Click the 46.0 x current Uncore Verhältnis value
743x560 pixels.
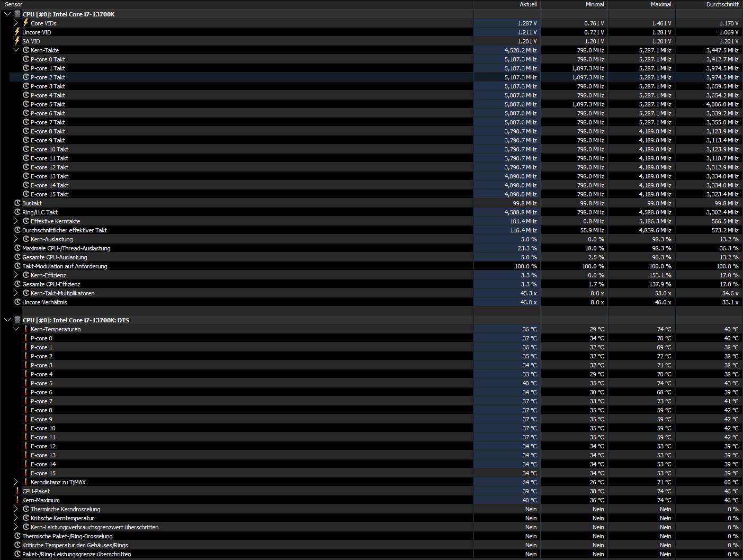(x=528, y=302)
